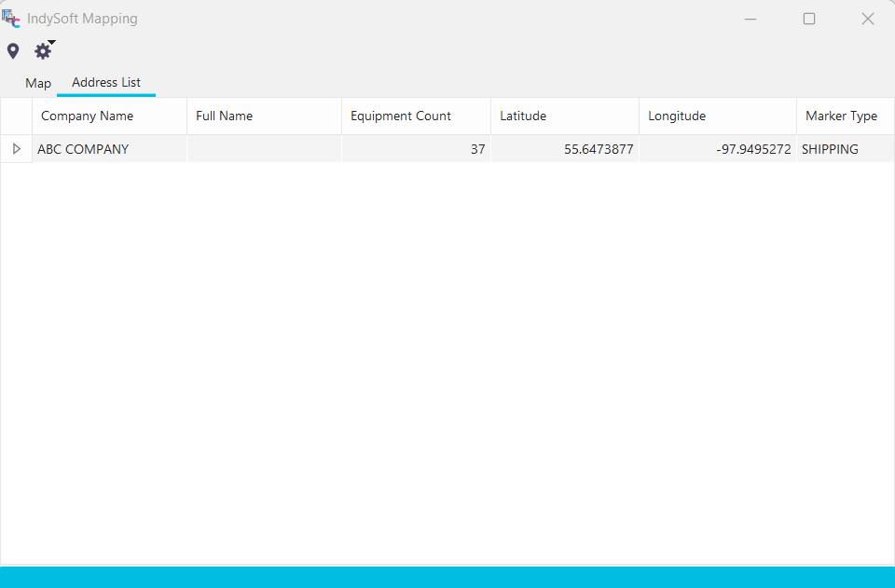
Task: Maximize the IndySoft Mapping window
Action: pos(809,19)
